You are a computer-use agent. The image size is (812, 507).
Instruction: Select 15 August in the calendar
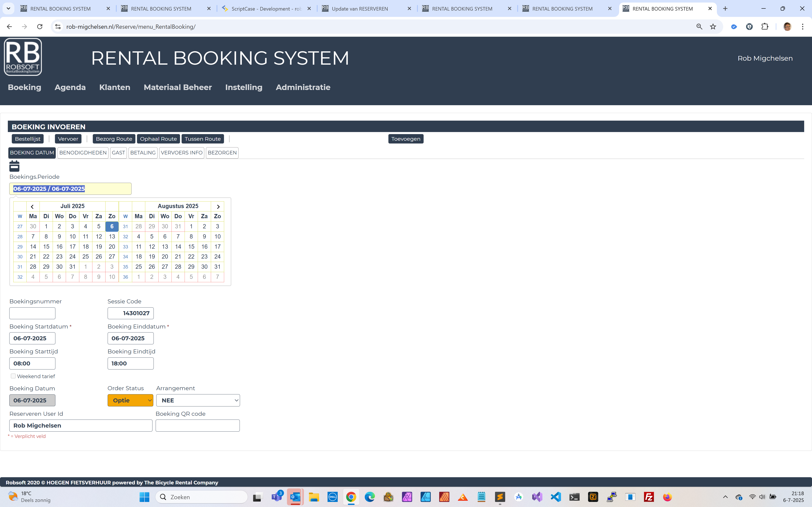coord(191,247)
